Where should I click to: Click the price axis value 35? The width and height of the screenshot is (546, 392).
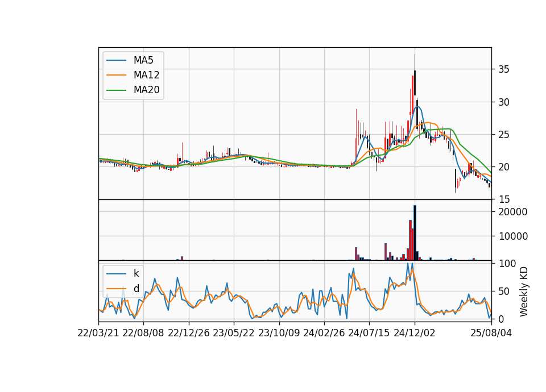[x=503, y=69]
